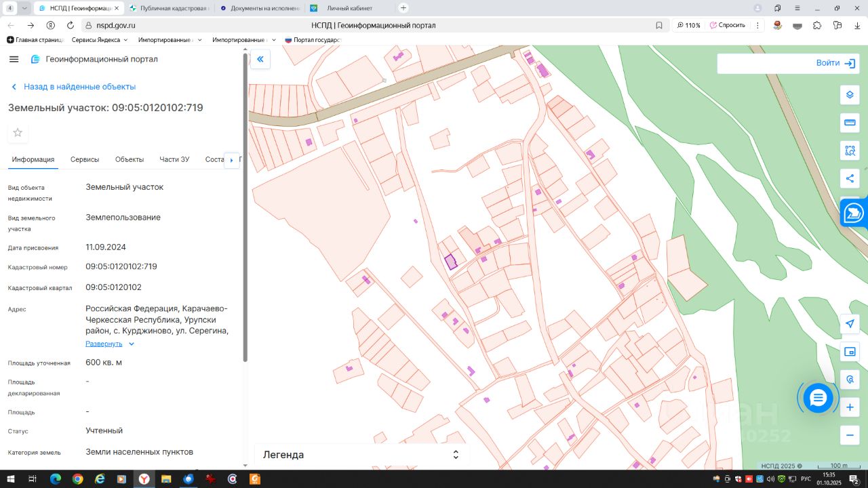Viewport: 868px width, 488px height.
Task: Collapse the left info panel
Action: (x=260, y=59)
